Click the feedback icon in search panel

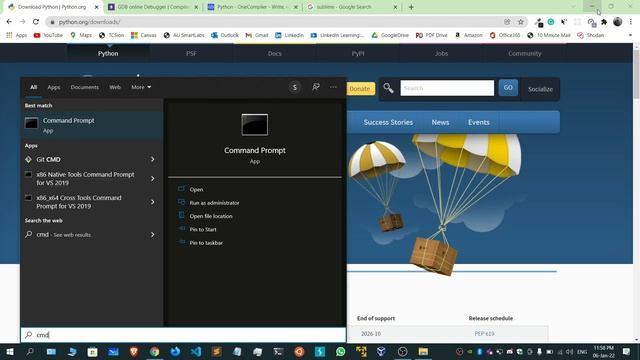pyautogui.click(x=316, y=87)
